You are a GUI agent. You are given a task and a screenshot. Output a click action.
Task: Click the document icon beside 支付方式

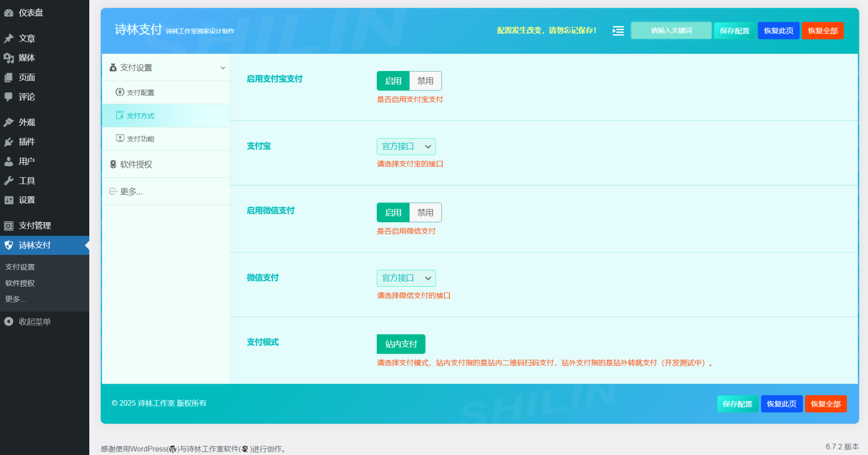pyautogui.click(x=120, y=115)
